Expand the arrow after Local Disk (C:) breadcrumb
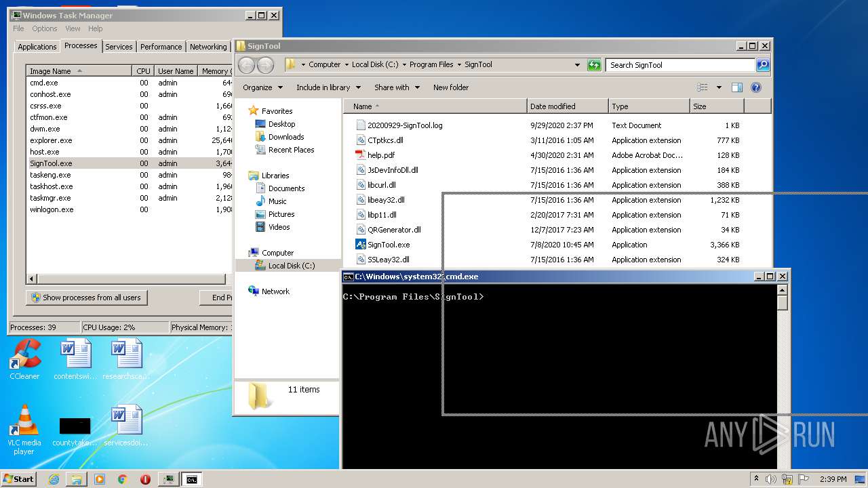 pos(404,65)
